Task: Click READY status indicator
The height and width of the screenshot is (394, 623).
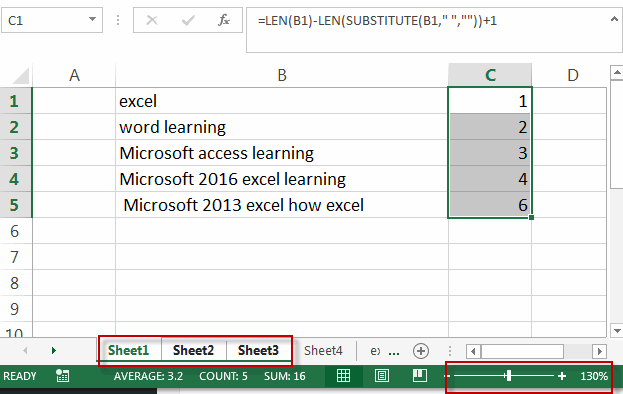Action: (20, 376)
